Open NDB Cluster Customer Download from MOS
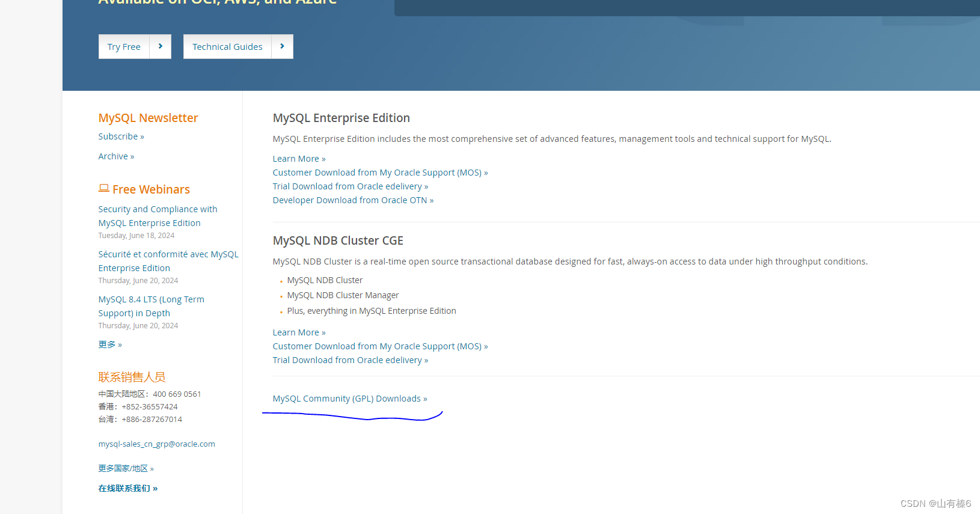The image size is (980, 514). [x=381, y=346]
